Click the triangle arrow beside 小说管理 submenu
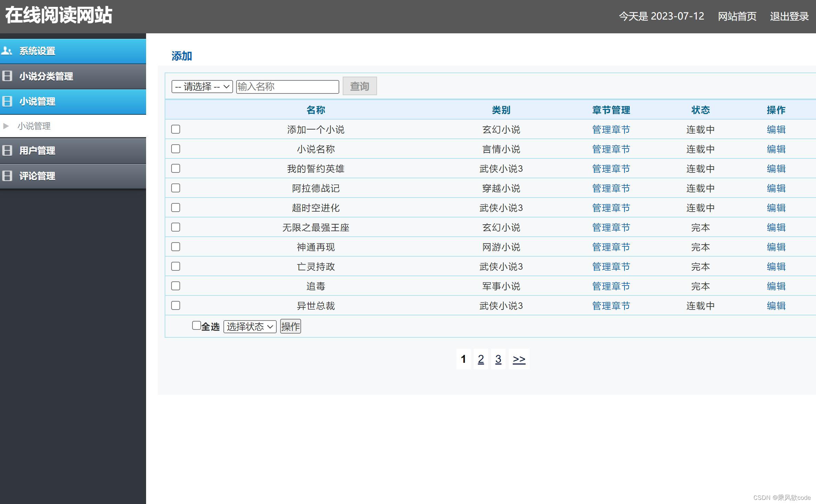This screenshot has width=816, height=504. click(5, 126)
